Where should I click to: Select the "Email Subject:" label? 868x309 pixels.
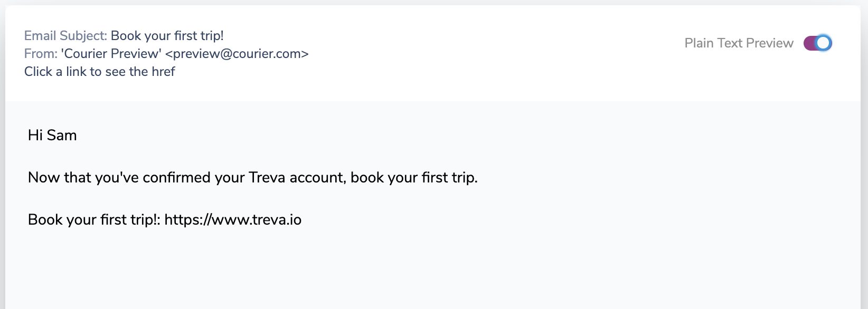[65, 36]
